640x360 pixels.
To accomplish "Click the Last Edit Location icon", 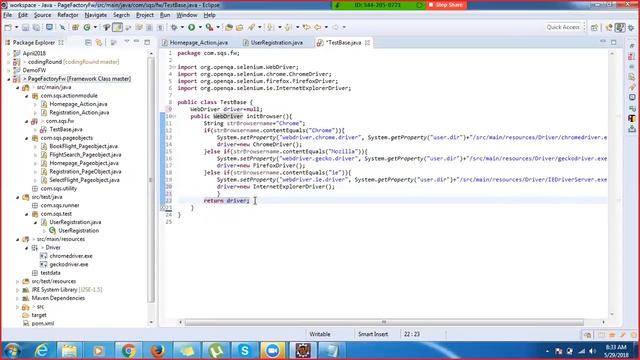I will click(x=307, y=27).
